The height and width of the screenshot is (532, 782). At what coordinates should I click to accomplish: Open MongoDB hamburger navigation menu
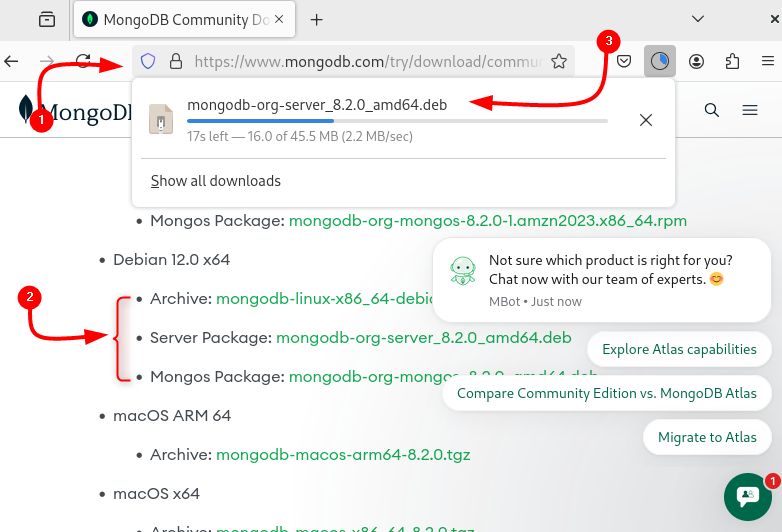click(750, 110)
